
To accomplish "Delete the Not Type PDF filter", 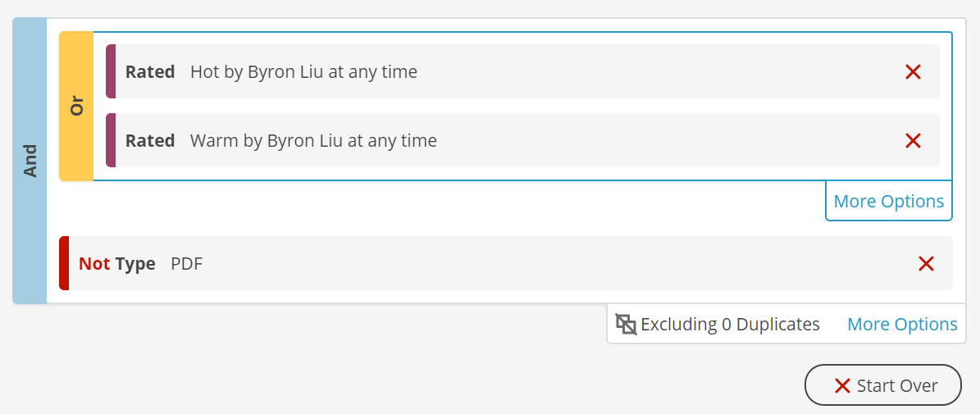I will coord(926,263).
